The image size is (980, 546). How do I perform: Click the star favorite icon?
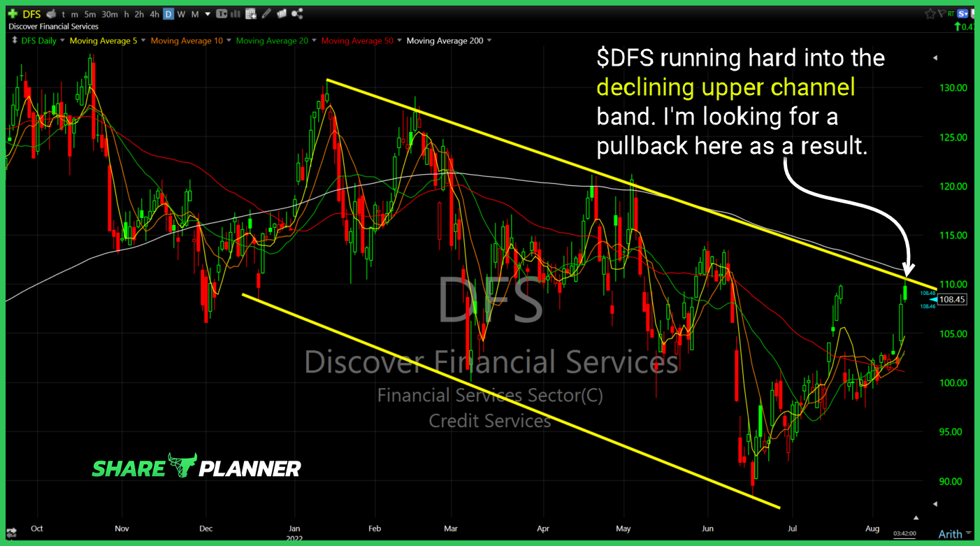(x=930, y=14)
